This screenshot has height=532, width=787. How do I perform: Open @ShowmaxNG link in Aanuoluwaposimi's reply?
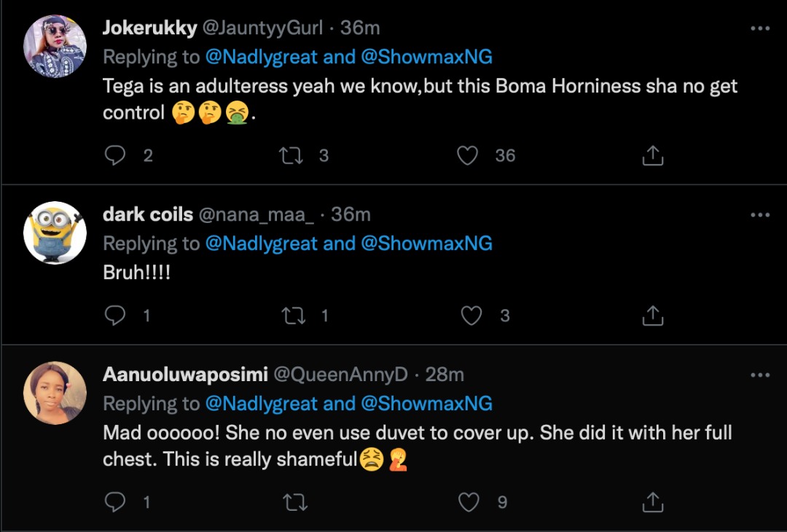[426, 403]
